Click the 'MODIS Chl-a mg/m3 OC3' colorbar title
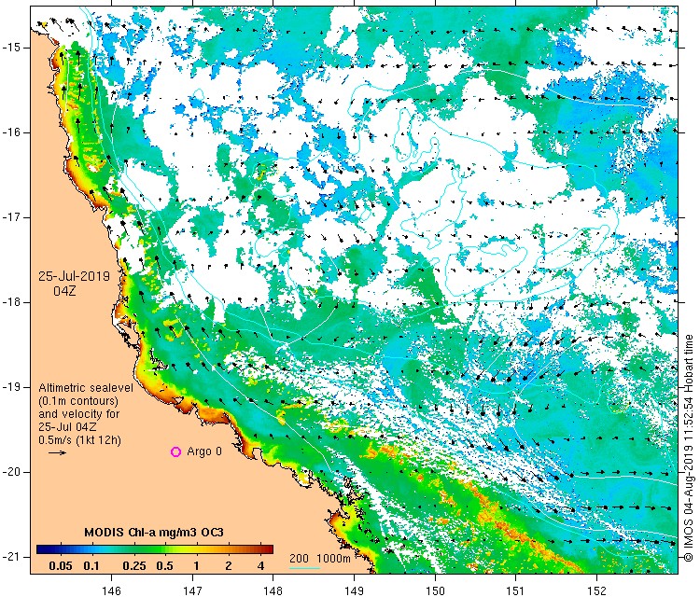The width and height of the screenshot is (700, 597). click(x=154, y=533)
